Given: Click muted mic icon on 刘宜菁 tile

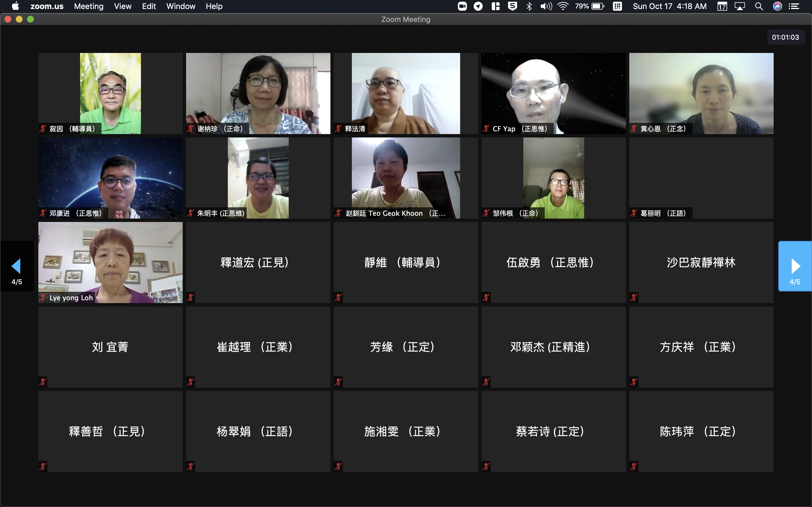Looking at the screenshot, I should (x=43, y=382).
